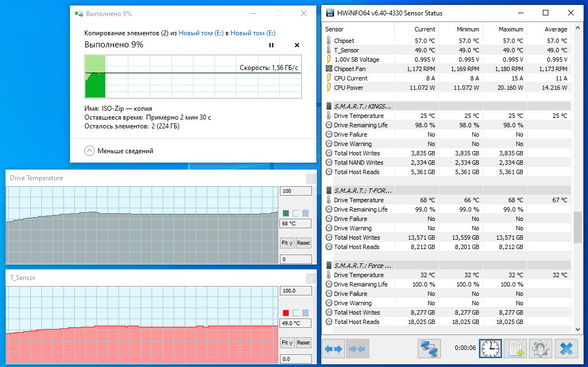The width and height of the screenshot is (588, 367).
Task: Start logging with the sheet plus icon
Action: 515,349
